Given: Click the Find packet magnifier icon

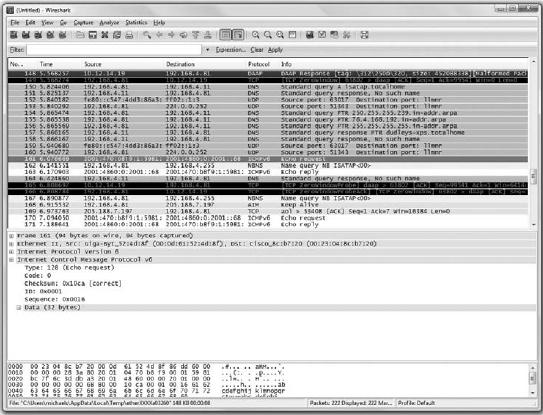Looking at the screenshot, I should pyautogui.click(x=147, y=35).
